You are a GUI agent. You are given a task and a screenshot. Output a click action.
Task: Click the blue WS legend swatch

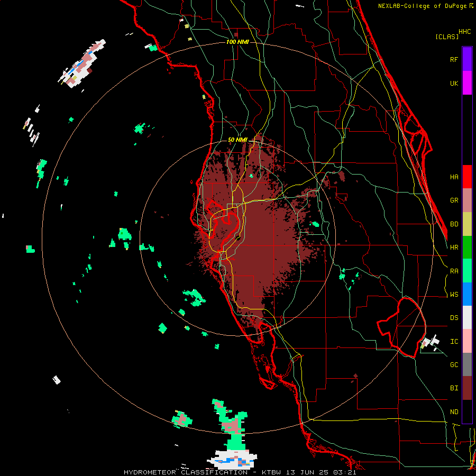coord(467,294)
